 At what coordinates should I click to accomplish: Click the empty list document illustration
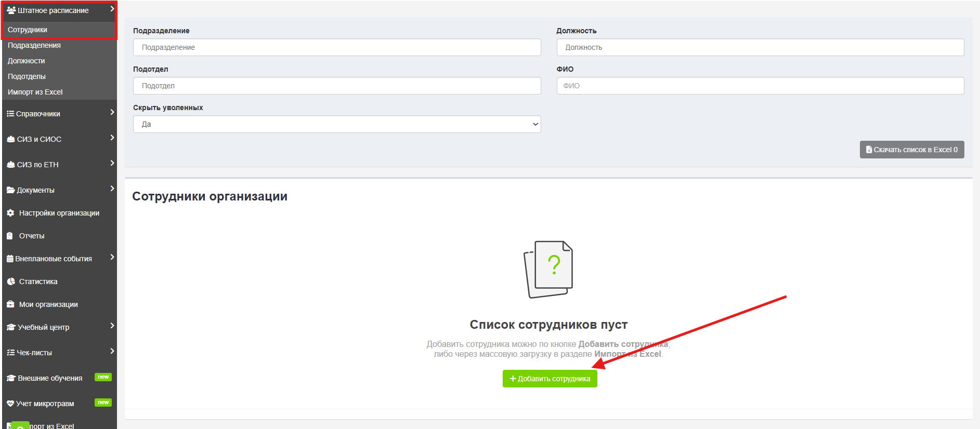click(548, 269)
